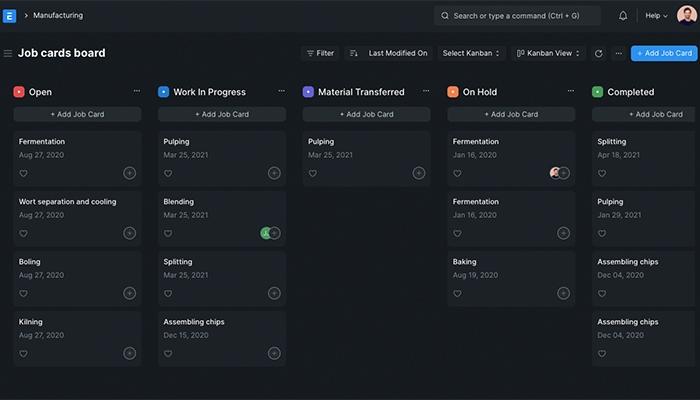Open the Wort separation and cooling card
The width and height of the screenshot is (700, 400).
coord(77,219)
